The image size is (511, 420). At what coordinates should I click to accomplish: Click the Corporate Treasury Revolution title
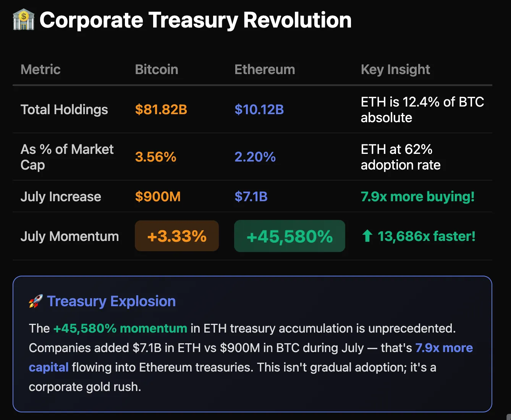coord(195,20)
